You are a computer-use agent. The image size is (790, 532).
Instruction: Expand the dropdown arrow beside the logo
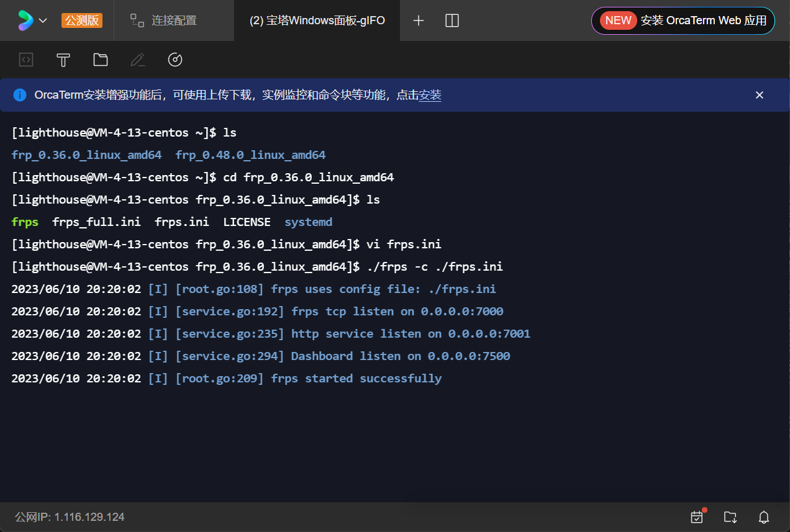[43, 20]
